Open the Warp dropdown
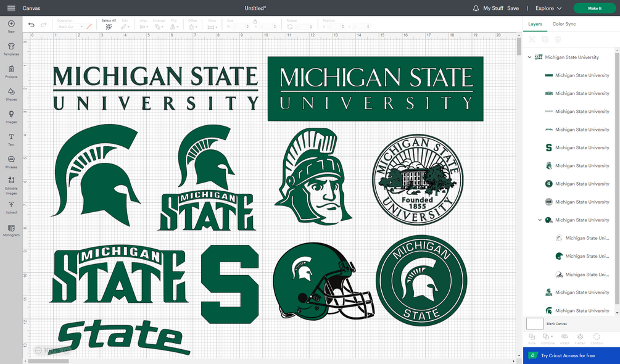Viewport: 620px width, 364px height. click(x=212, y=27)
